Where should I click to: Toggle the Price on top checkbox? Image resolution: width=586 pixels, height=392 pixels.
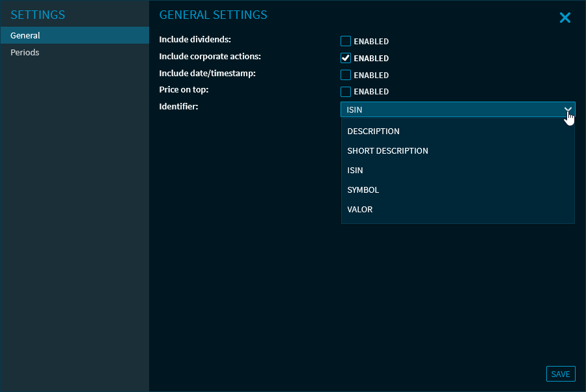[346, 92]
